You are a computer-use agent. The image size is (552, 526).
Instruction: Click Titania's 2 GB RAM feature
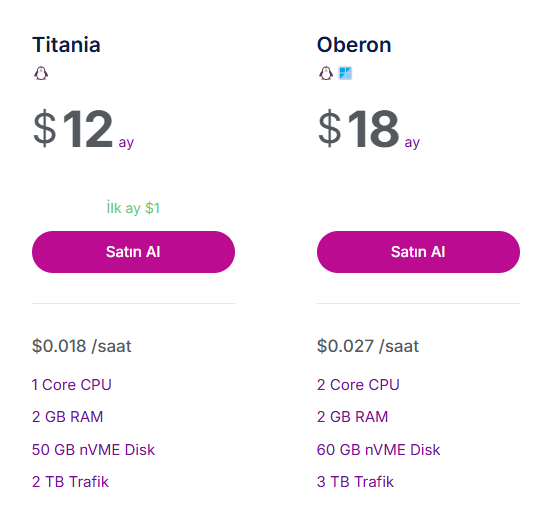tap(67, 417)
